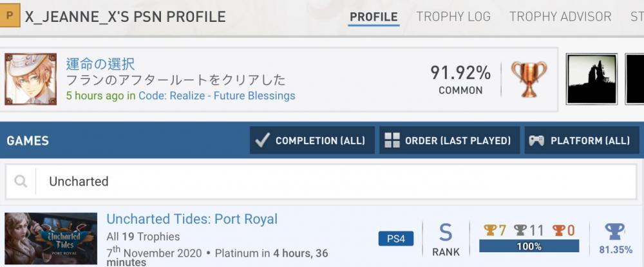Open the Order (Last Played) dropdown
644x267 pixels.
450,140
